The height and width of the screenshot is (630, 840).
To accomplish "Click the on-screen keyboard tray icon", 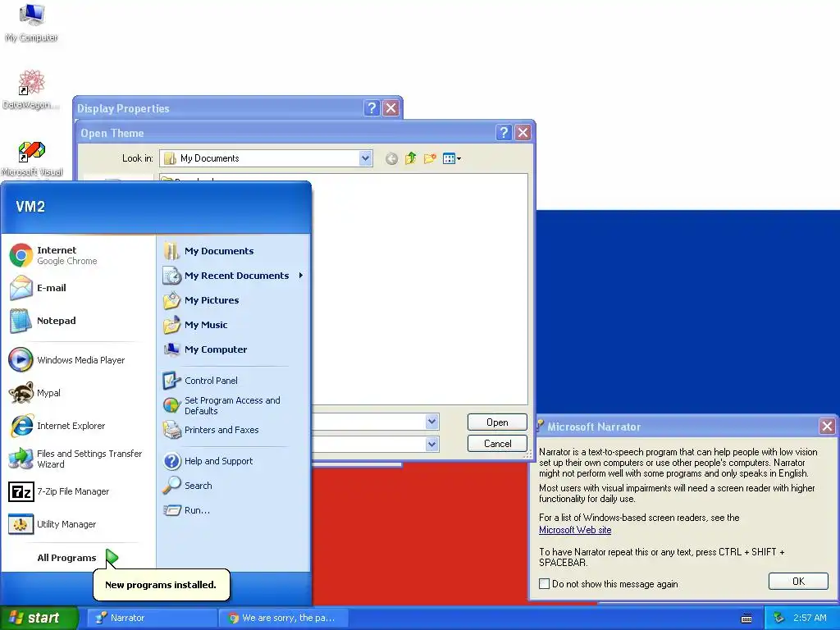I will [x=746, y=619].
